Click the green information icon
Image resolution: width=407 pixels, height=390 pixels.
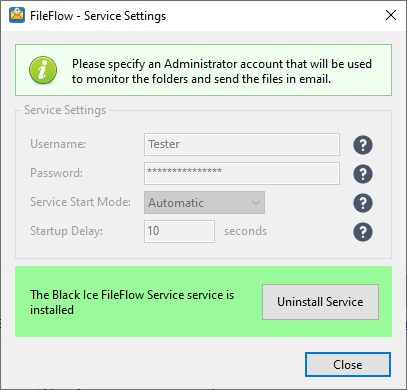point(43,70)
